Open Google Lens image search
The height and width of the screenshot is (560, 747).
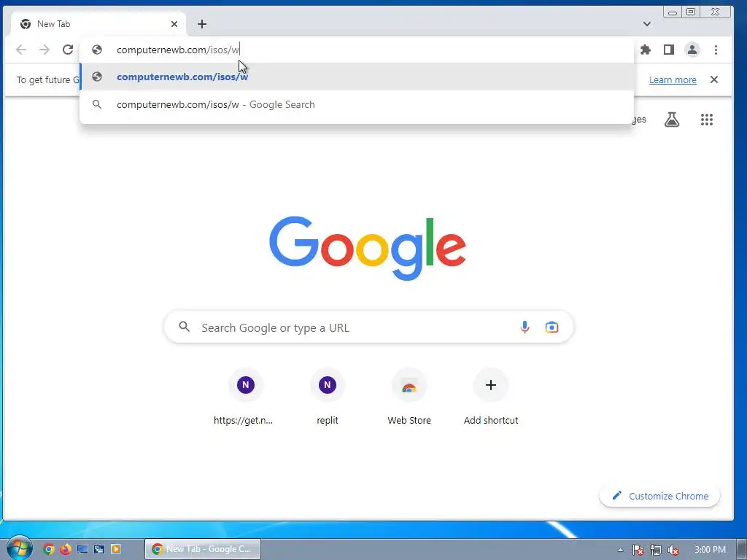pos(551,327)
